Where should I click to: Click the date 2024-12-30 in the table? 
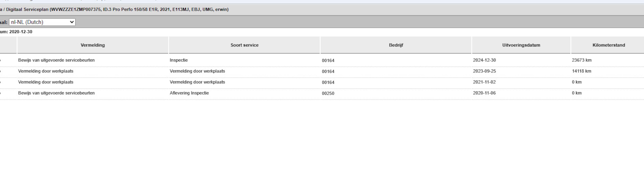(x=484, y=60)
